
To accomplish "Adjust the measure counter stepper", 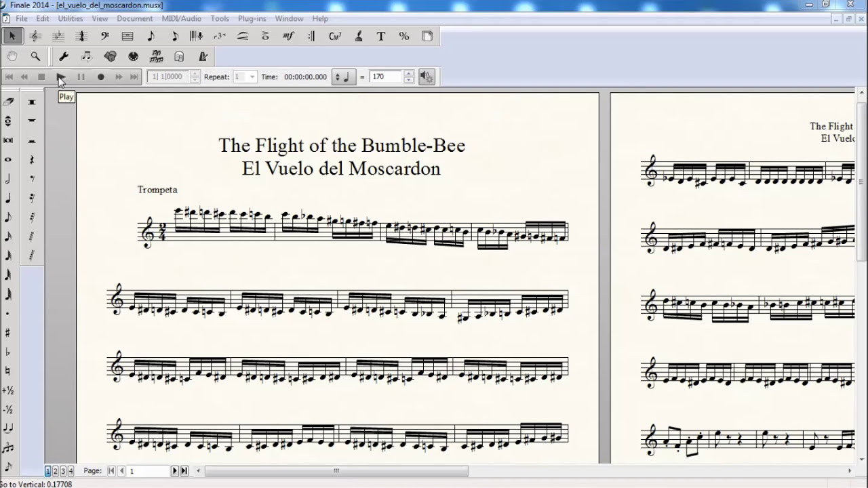I will point(195,77).
